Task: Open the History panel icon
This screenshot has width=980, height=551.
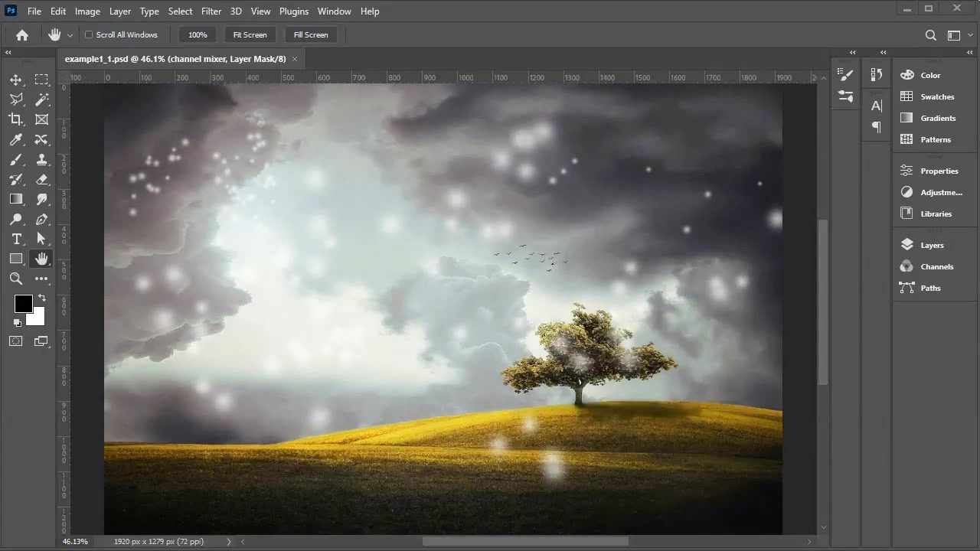Action: pyautogui.click(x=877, y=75)
